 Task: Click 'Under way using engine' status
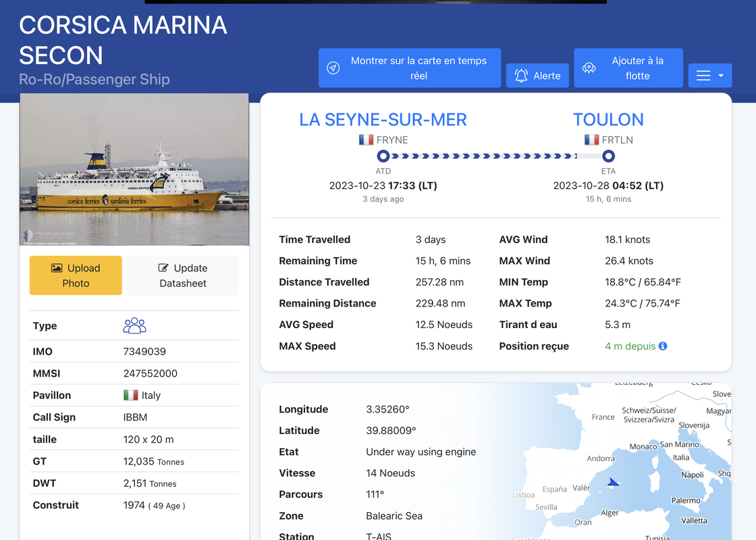click(x=421, y=452)
